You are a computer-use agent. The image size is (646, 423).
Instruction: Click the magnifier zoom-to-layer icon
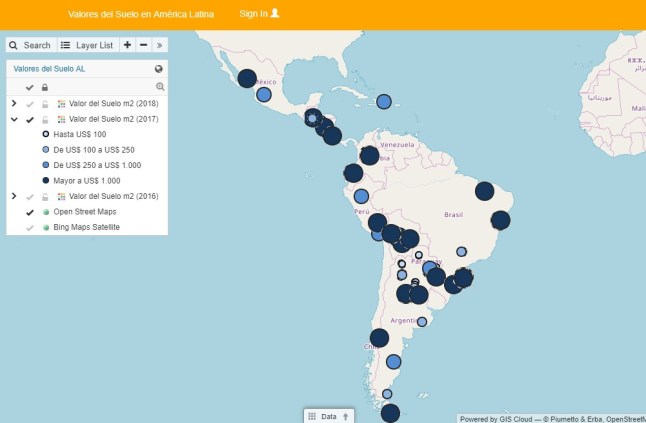point(159,87)
